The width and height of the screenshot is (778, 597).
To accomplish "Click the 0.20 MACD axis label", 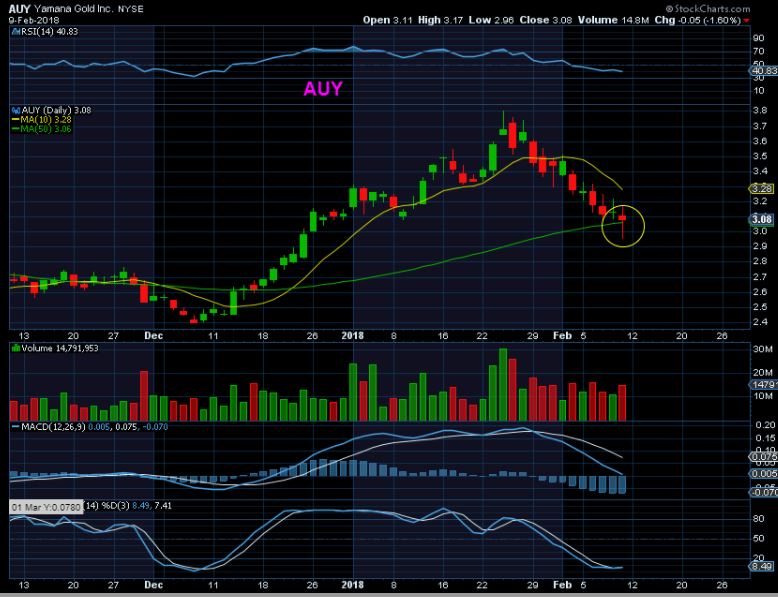I will click(x=767, y=425).
